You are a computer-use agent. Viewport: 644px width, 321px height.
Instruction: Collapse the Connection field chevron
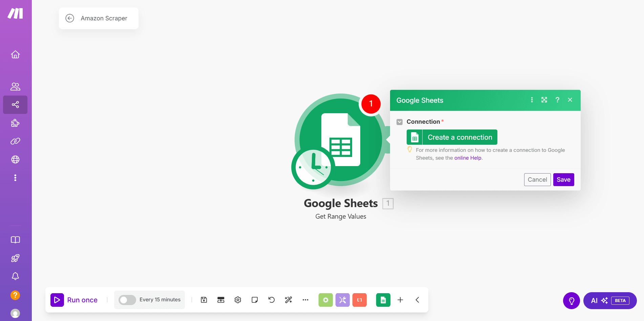click(400, 122)
